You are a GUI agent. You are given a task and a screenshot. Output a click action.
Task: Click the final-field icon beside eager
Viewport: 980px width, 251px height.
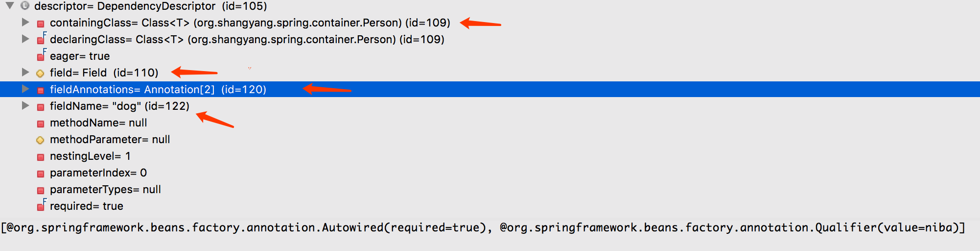point(41,56)
